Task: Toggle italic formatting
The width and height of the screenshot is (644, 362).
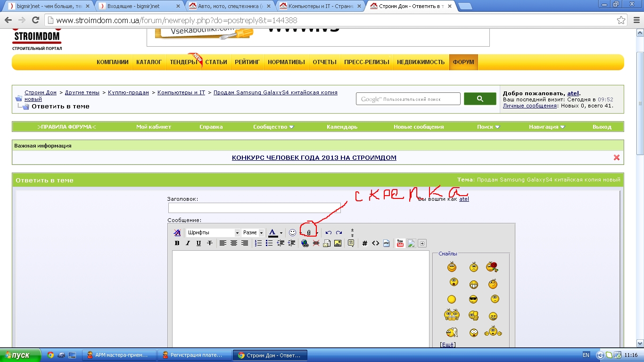Action: 188,243
